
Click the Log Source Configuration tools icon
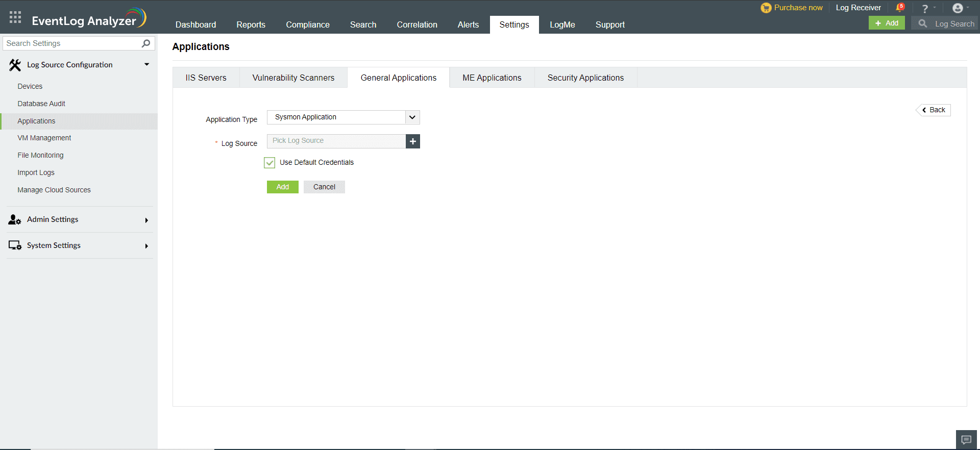pyautogui.click(x=15, y=65)
